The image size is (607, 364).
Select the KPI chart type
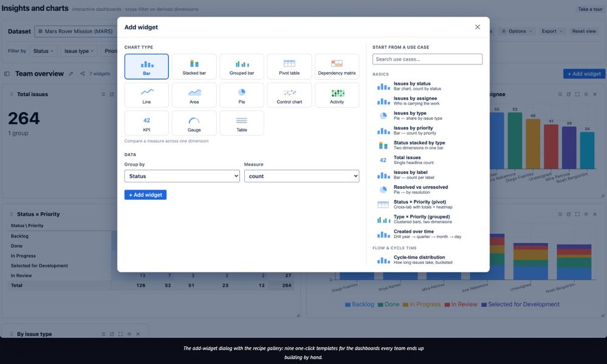click(x=146, y=123)
